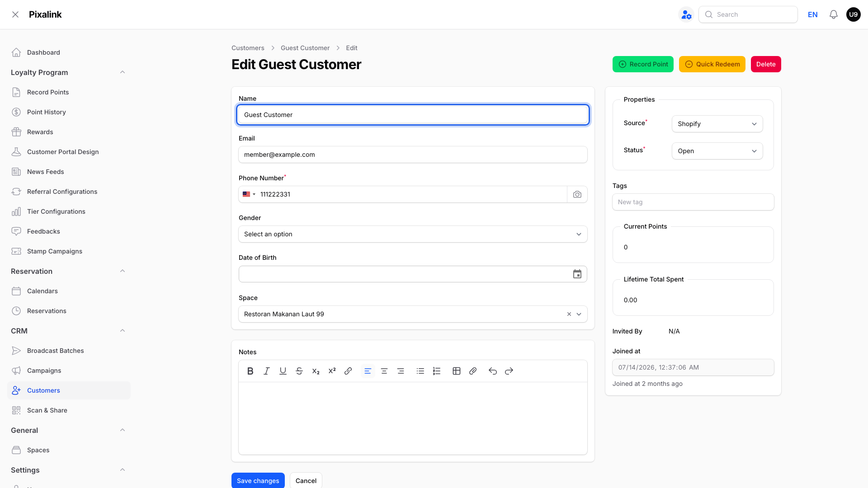This screenshot has height=488, width=868.
Task: Delete this guest customer
Action: (766, 64)
